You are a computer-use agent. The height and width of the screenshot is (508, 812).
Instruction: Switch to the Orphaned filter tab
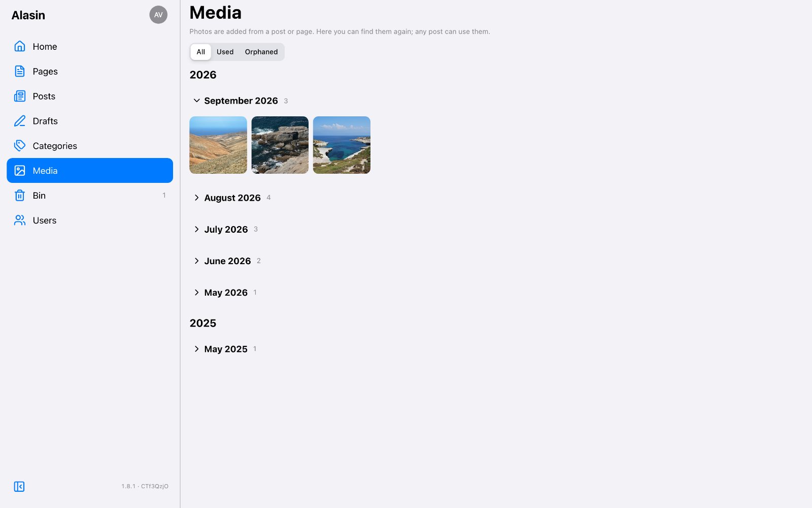(261, 52)
